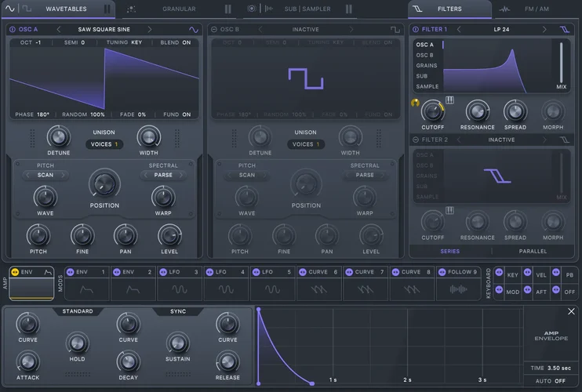This screenshot has width=582, height=392.
Task: Click the Filter 1 Mix vertical slider
Action: click(x=561, y=61)
